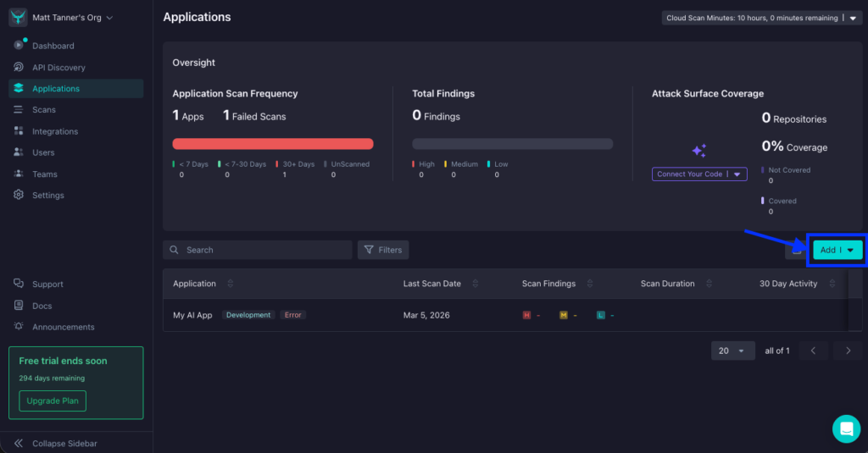Open the 20 per-page dropdown
The height and width of the screenshot is (453, 868).
(733, 351)
